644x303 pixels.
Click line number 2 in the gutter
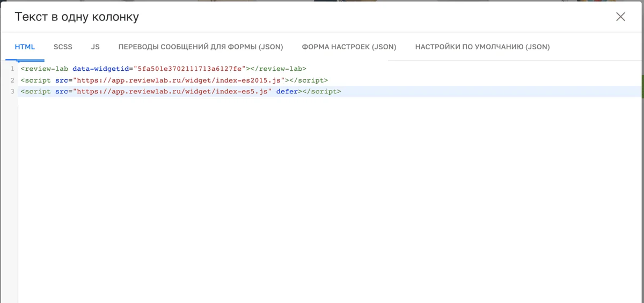(x=12, y=80)
